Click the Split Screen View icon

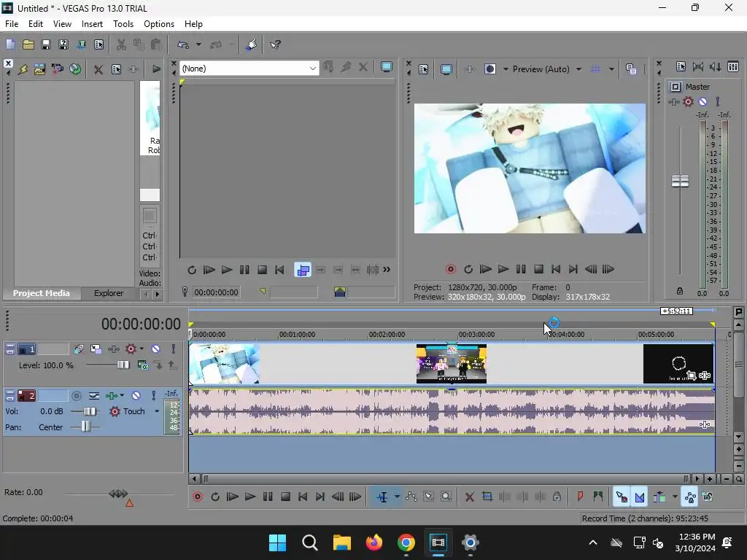coord(490,69)
